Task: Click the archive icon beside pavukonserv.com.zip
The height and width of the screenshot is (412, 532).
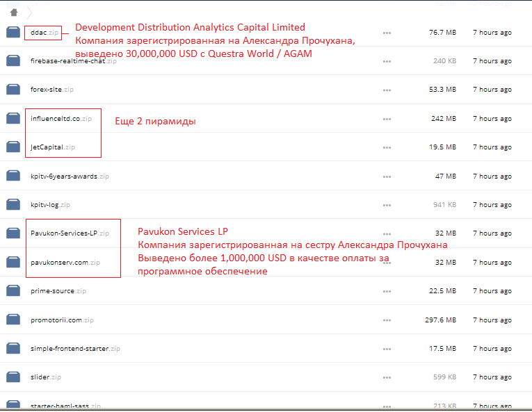Action: click(13, 262)
